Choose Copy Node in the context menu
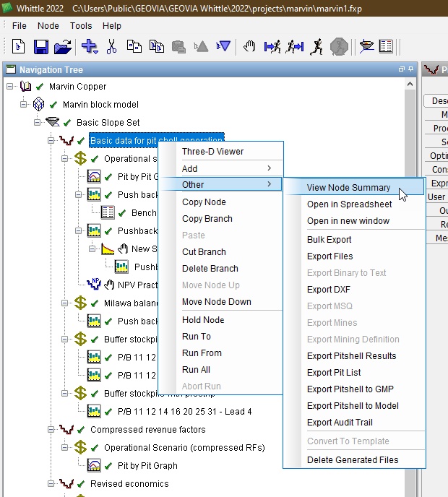The image size is (448, 497). pyautogui.click(x=220, y=202)
